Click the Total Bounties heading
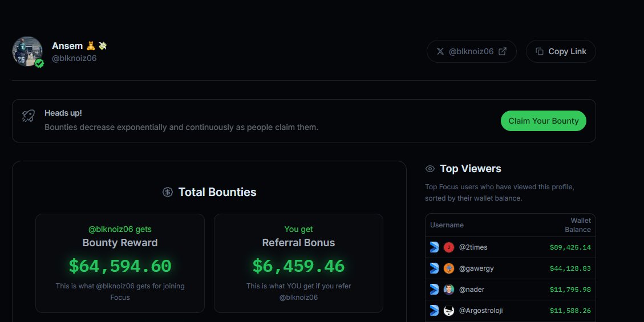The image size is (644, 322). [217, 192]
